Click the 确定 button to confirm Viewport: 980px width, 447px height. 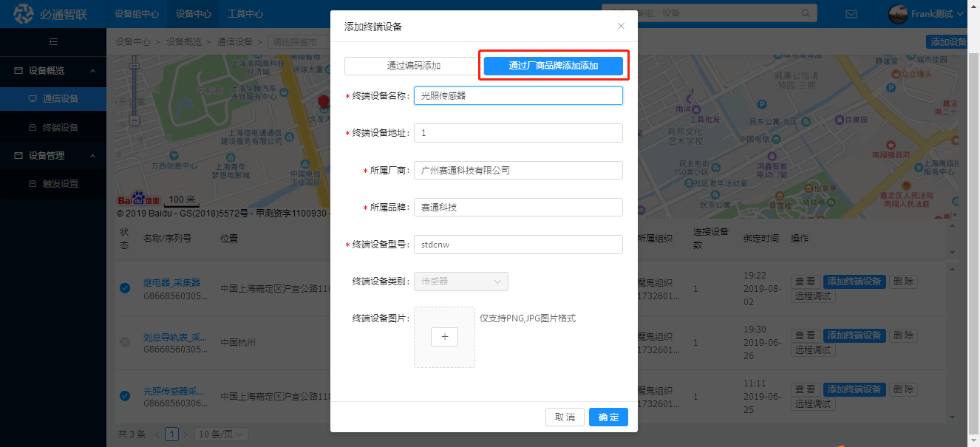(x=608, y=417)
